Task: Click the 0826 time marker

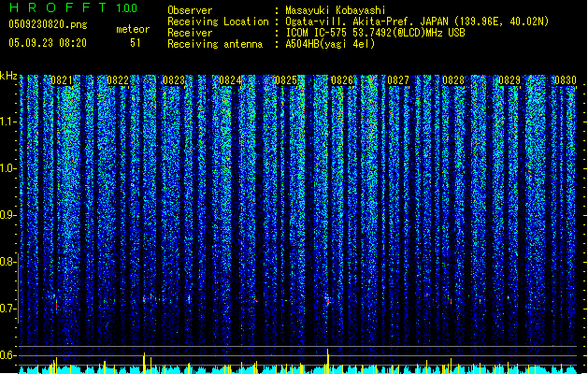Action: (x=342, y=80)
